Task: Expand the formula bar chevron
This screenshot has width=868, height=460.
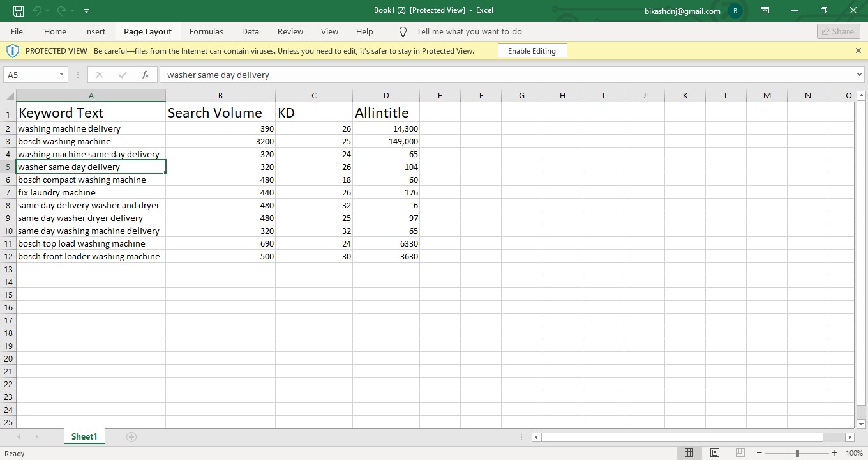Action: coord(858,75)
